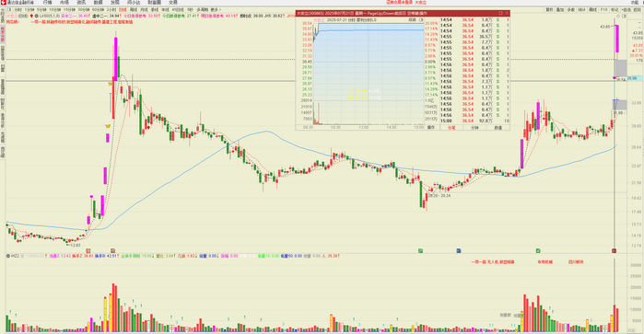This screenshot has width=644, height=334.
Task: Click the red down-arrow icon beside stock name
Action: pos(31,16)
